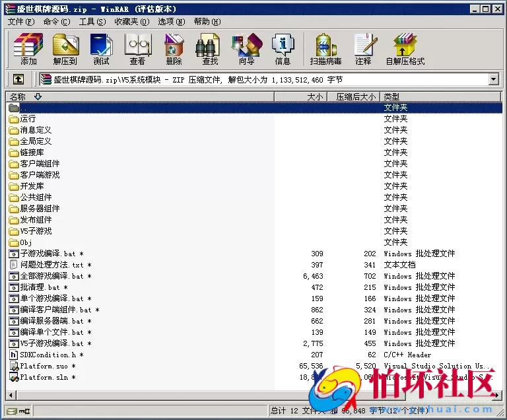Select the 批清理.bat file
507x420 pixels.
pyautogui.click(x=254, y=287)
